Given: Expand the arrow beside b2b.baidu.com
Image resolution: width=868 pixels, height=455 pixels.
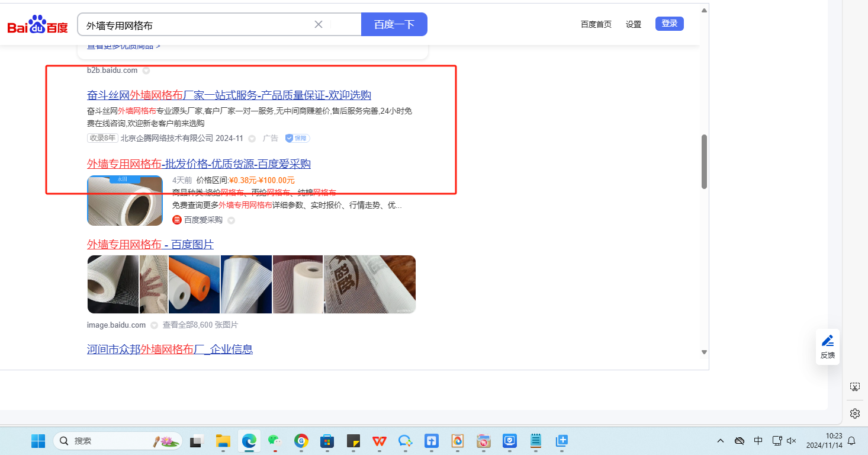Looking at the screenshot, I should click(146, 71).
